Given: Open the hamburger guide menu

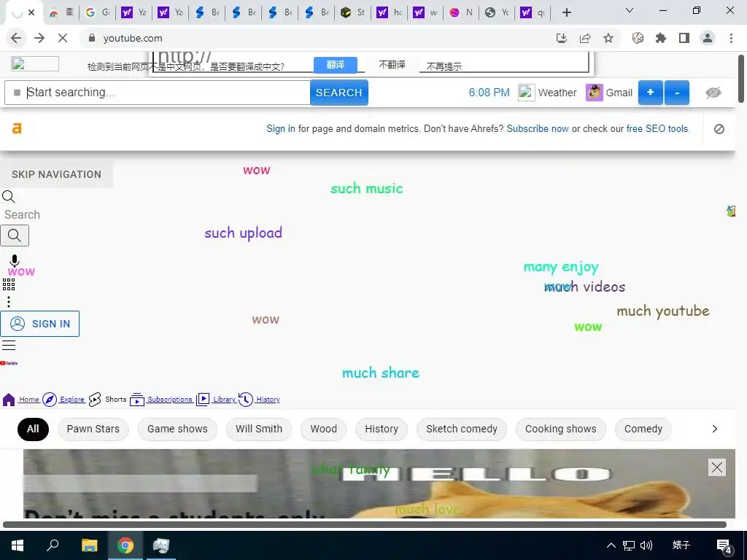Looking at the screenshot, I should [9, 345].
